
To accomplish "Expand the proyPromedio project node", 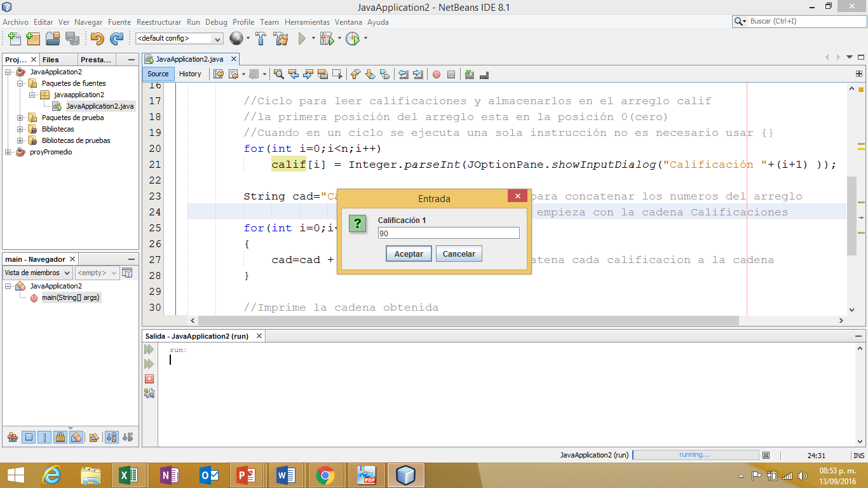I will pos(9,152).
